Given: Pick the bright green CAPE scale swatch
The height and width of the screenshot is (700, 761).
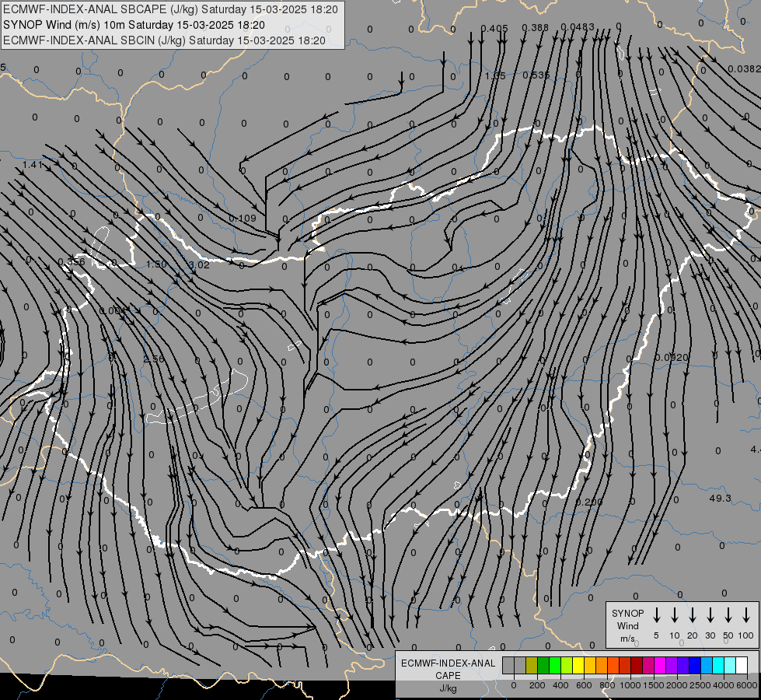Looking at the screenshot, I should (x=555, y=665).
